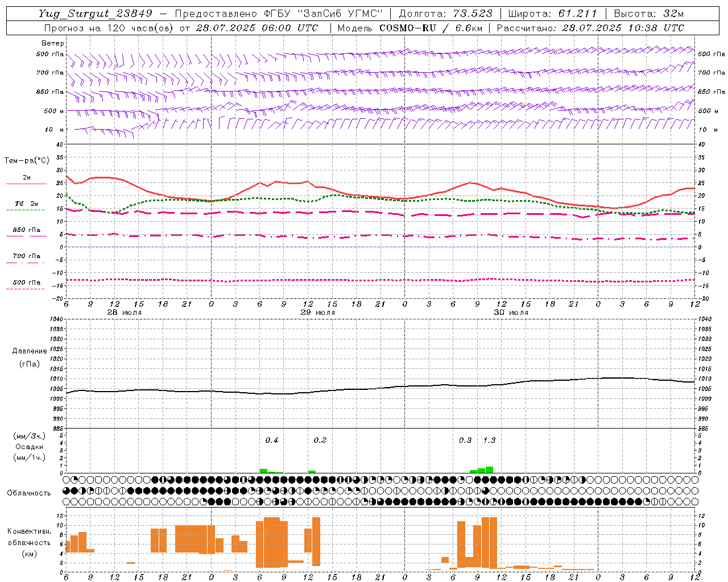The image size is (728, 582).
Task: Select the Широта: 61.211 value
Action: (553, 14)
